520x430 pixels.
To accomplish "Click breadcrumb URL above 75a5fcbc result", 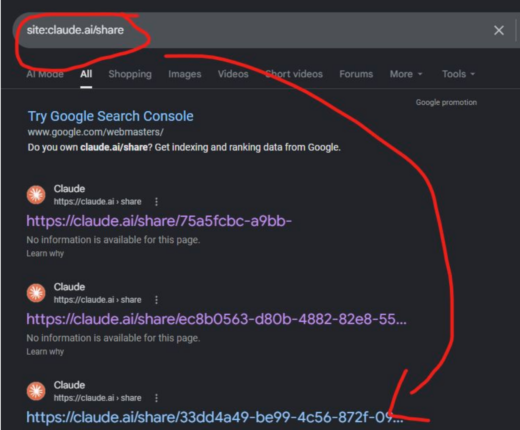I will [x=98, y=202].
